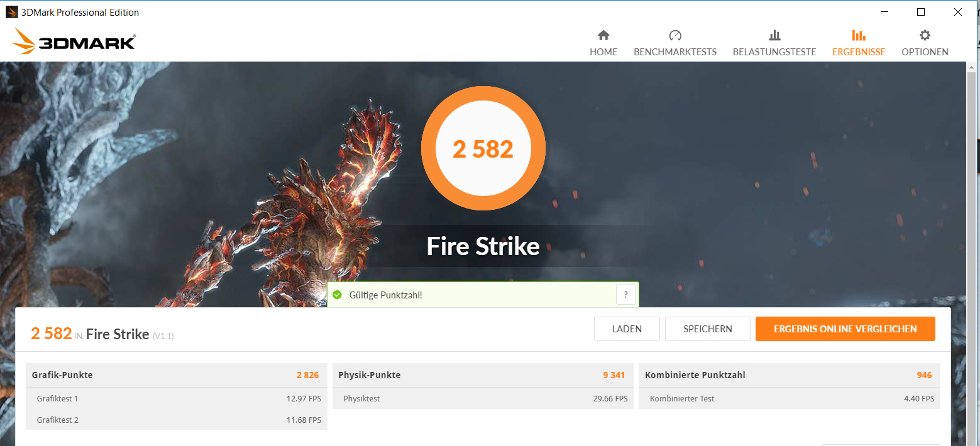Click the green valid score checkmark
The width and height of the screenshot is (980, 446).
[337, 295]
